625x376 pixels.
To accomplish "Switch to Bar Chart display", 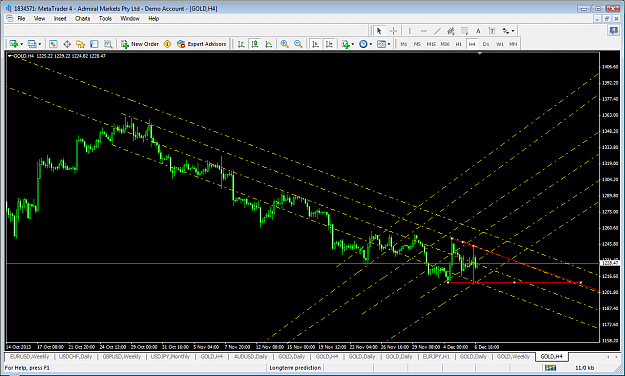I will (x=241, y=44).
